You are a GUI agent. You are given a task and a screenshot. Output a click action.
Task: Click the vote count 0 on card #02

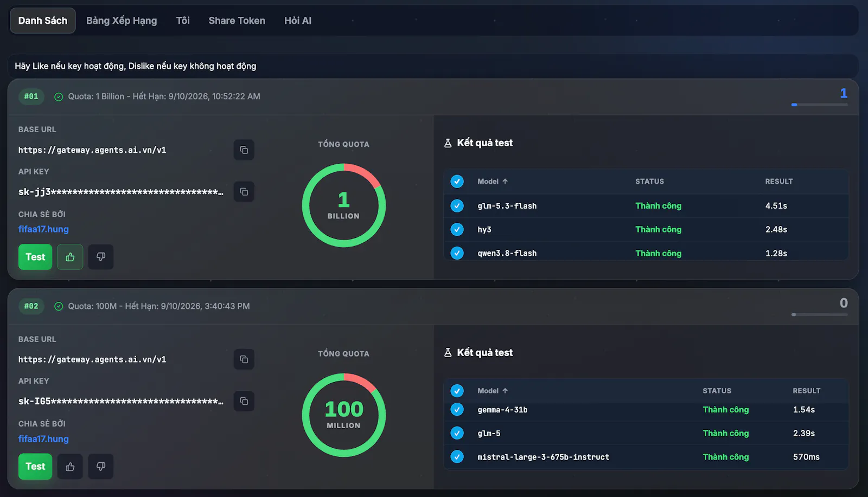844,303
